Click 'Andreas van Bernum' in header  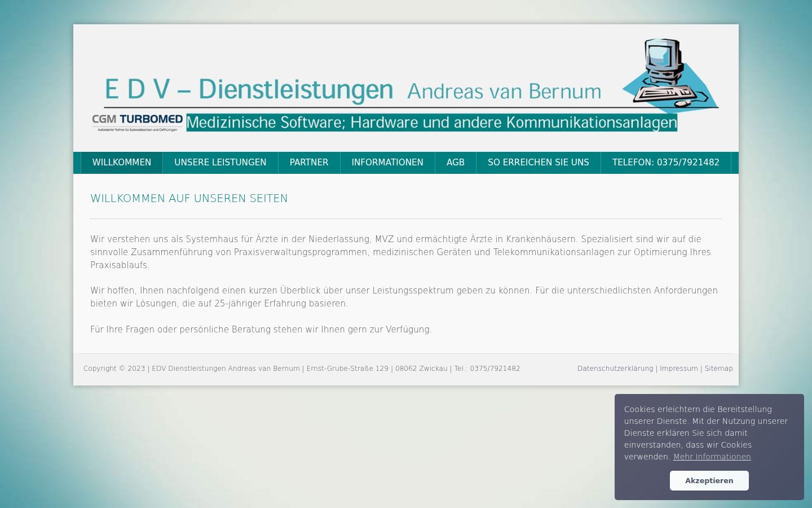[504, 91]
